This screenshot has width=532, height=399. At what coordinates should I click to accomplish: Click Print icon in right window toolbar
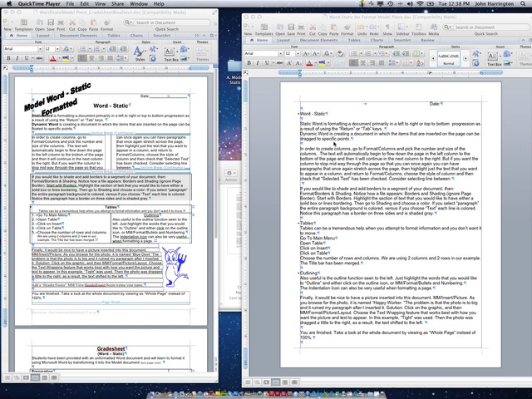301,27
